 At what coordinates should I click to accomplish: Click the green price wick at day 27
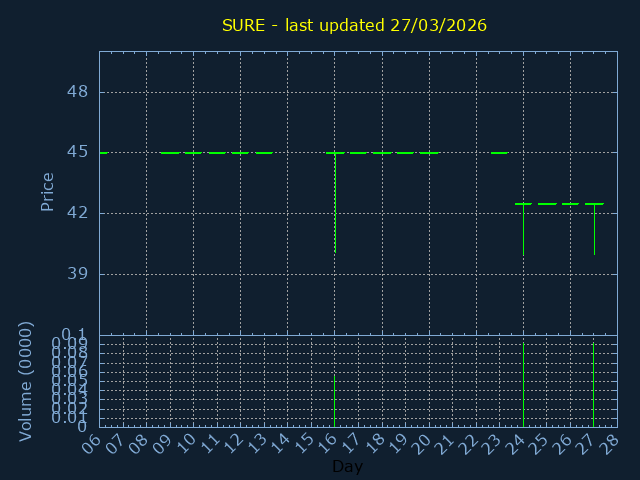click(594, 230)
